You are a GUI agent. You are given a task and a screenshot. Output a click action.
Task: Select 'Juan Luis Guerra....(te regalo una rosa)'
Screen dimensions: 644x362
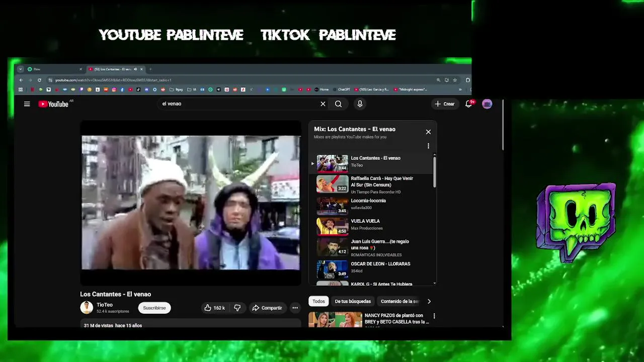[x=371, y=247]
